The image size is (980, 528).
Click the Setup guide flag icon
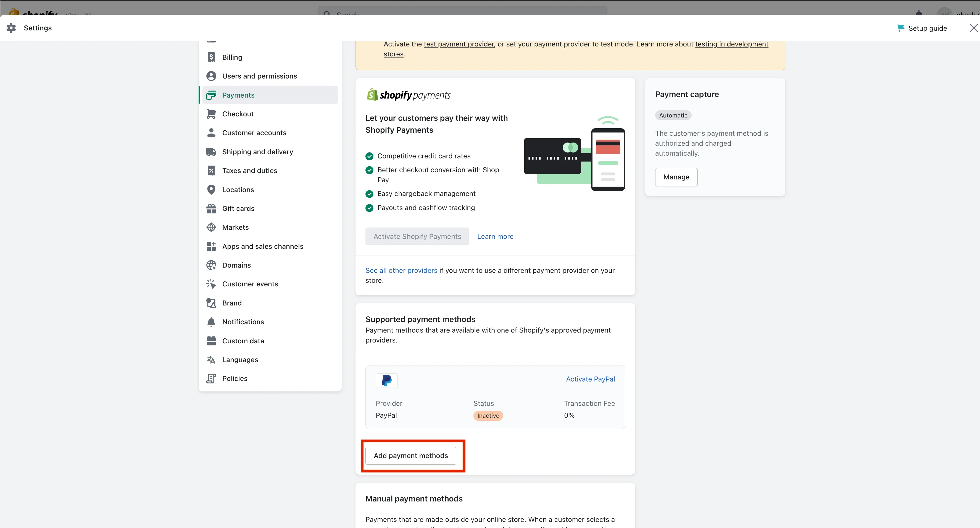tap(901, 28)
